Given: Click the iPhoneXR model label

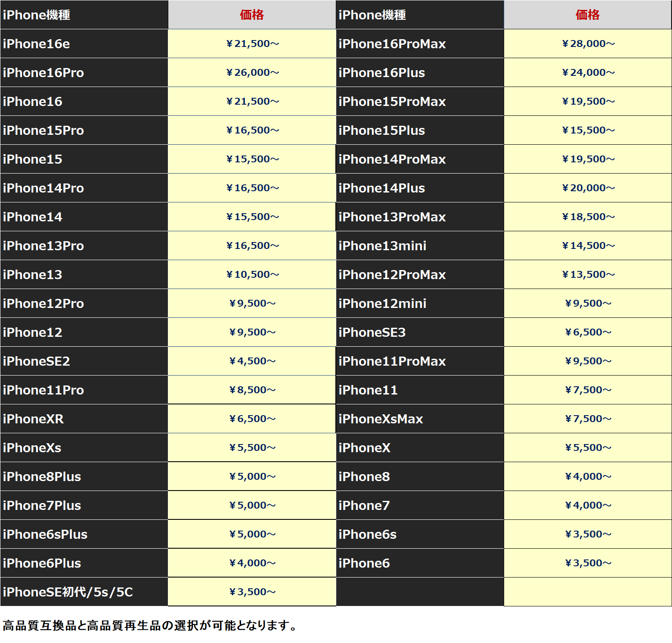Looking at the screenshot, I should point(33,419).
